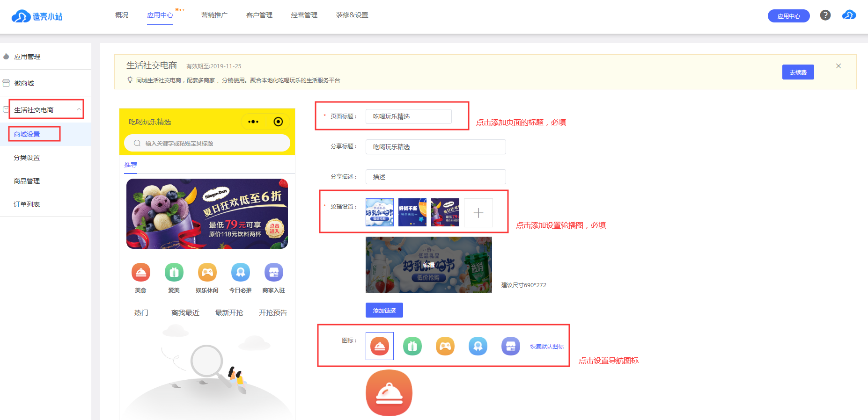
Task: Tap the 娱乐休闲 icon in phone preview
Action: coord(207,272)
